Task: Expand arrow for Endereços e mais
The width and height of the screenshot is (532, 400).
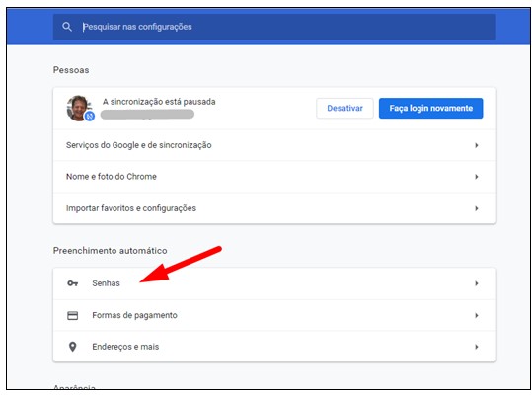Action: click(477, 347)
